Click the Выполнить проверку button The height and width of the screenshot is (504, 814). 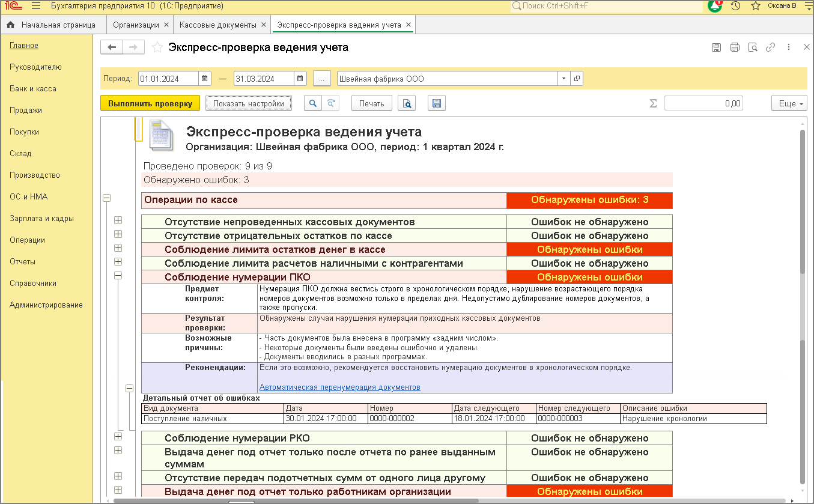pos(150,103)
